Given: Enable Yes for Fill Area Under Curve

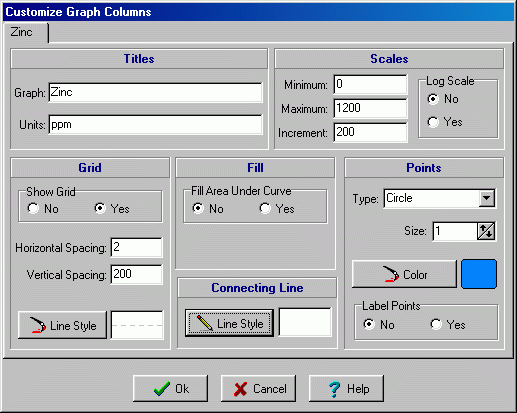Looking at the screenshot, I should (x=265, y=208).
